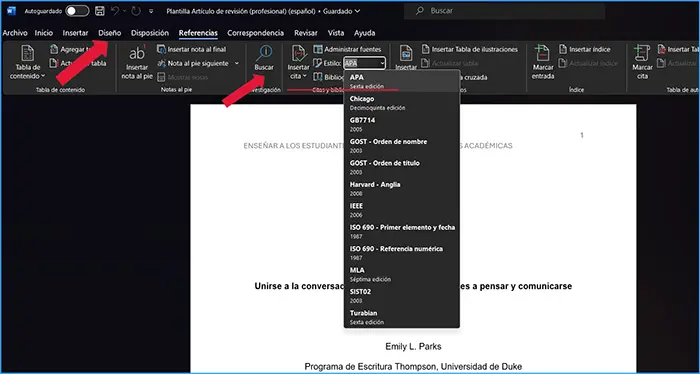
Task: Select ISO 690 - Referencia numérica style
Action: click(x=401, y=253)
